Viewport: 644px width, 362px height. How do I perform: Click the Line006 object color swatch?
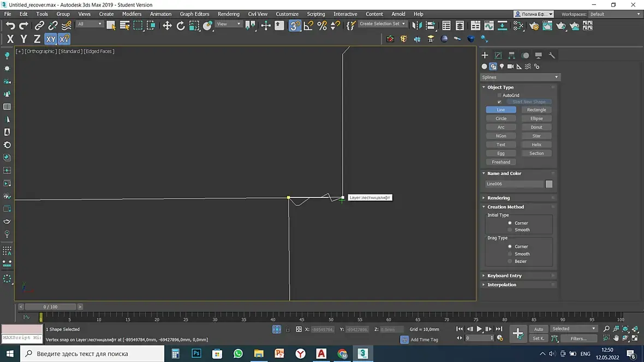point(549,184)
